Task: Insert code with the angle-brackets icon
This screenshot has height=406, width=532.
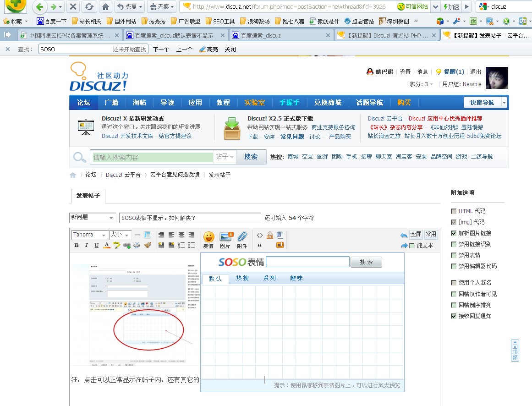Action: pyautogui.click(x=259, y=235)
